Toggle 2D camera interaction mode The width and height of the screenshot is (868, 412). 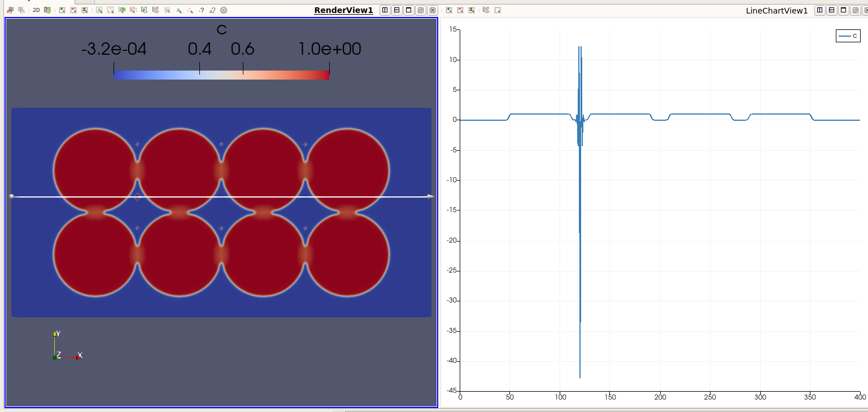[36, 10]
